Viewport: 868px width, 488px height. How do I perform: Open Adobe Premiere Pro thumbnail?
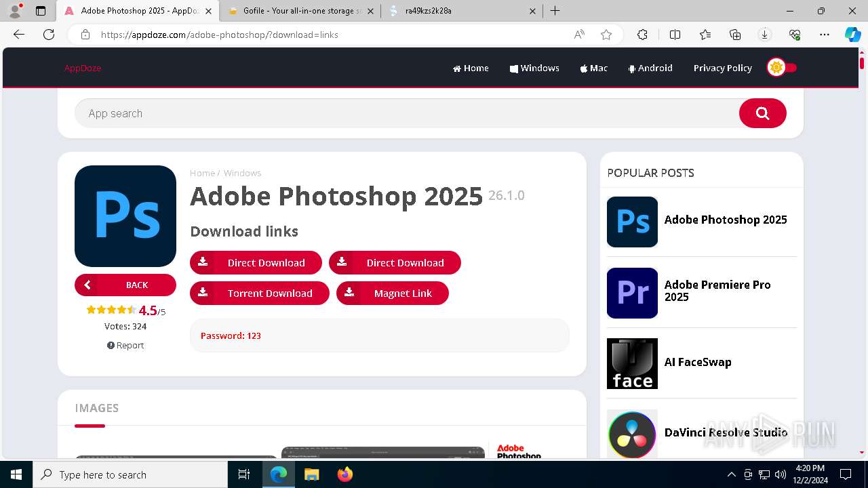click(632, 293)
